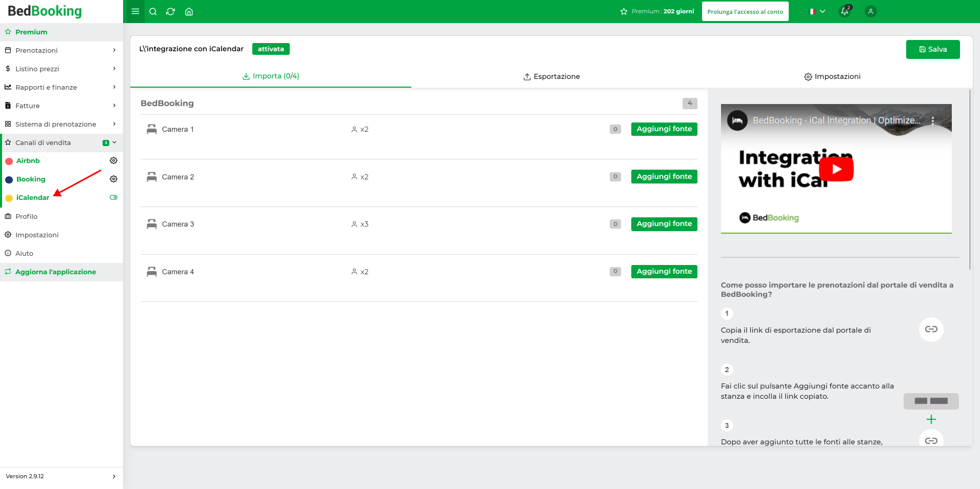The image size is (980, 489).
Task: Open the Premium sidebar item
Action: 62,32
